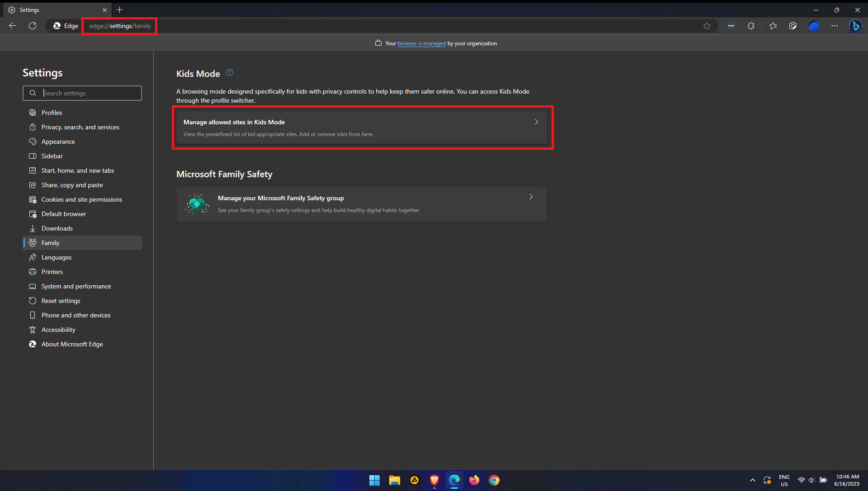Image resolution: width=868 pixels, height=491 pixels.
Task: Open Accessibility settings
Action: 82,330
